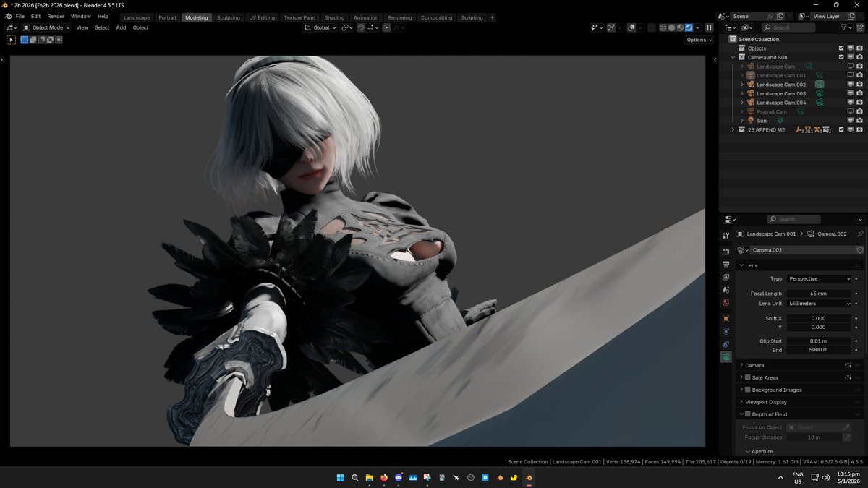
Task: Click the Blender logo menu icon
Action: (x=8, y=16)
